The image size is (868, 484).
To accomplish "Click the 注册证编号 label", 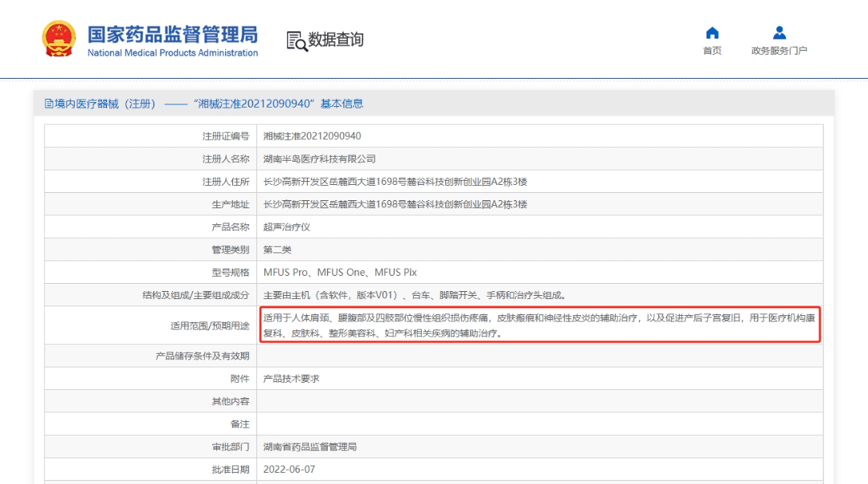I will pos(226,136).
